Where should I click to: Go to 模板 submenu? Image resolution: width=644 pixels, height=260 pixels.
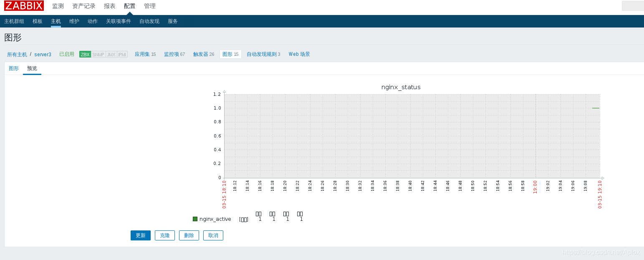point(38,21)
